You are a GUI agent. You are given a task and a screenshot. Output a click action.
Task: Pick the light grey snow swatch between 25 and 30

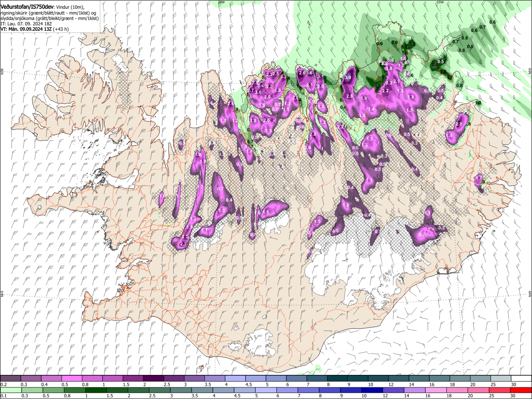[500, 379]
